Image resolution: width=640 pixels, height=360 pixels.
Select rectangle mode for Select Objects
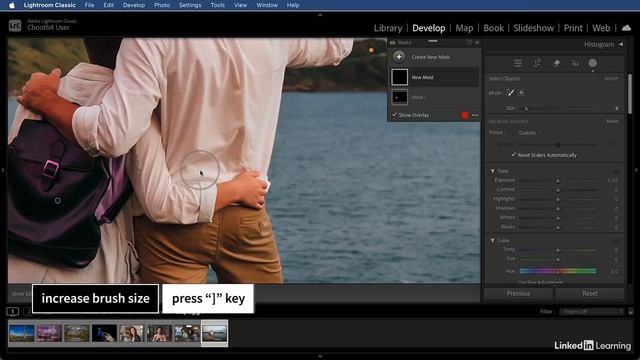point(521,93)
